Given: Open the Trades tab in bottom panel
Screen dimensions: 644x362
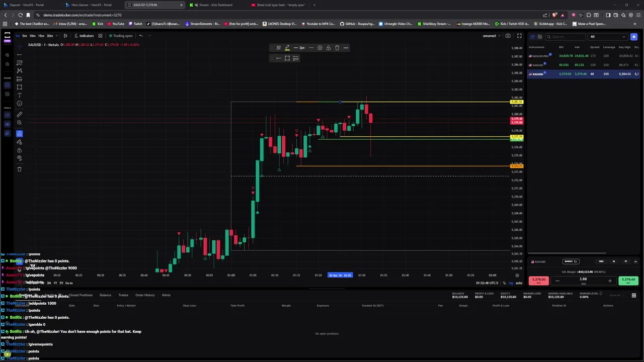Looking at the screenshot, I should [123, 295].
